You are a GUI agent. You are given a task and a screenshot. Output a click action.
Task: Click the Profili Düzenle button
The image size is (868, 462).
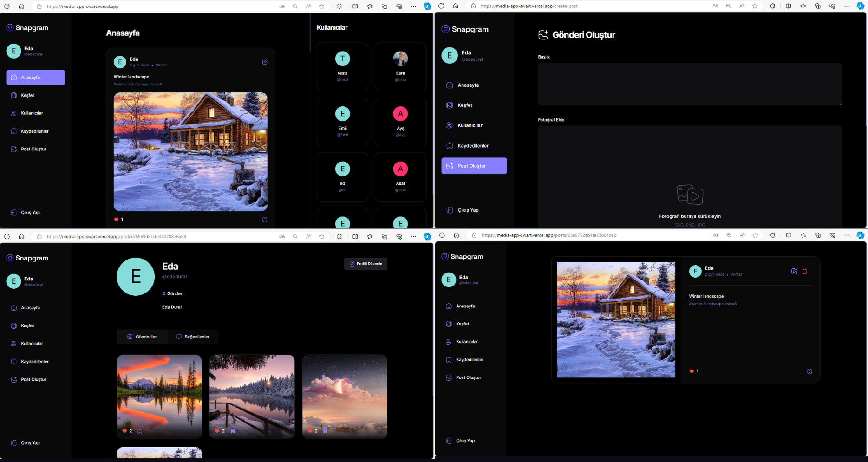tap(365, 264)
